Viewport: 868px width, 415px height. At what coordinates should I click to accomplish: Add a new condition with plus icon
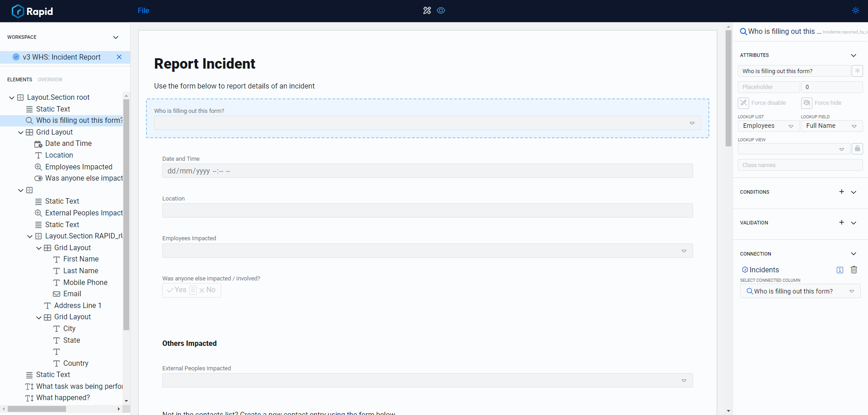(841, 191)
